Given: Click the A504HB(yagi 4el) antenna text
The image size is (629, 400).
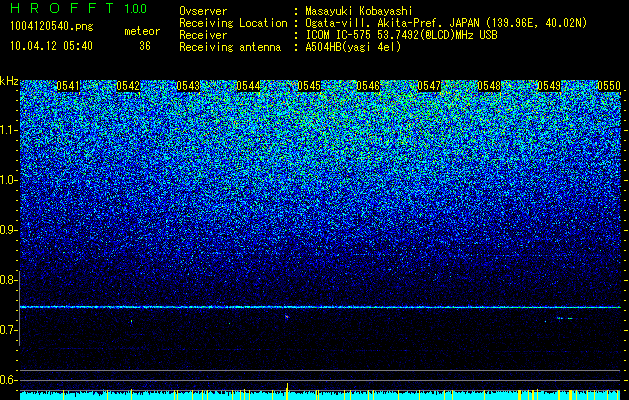Looking at the screenshot, I should (x=353, y=47).
